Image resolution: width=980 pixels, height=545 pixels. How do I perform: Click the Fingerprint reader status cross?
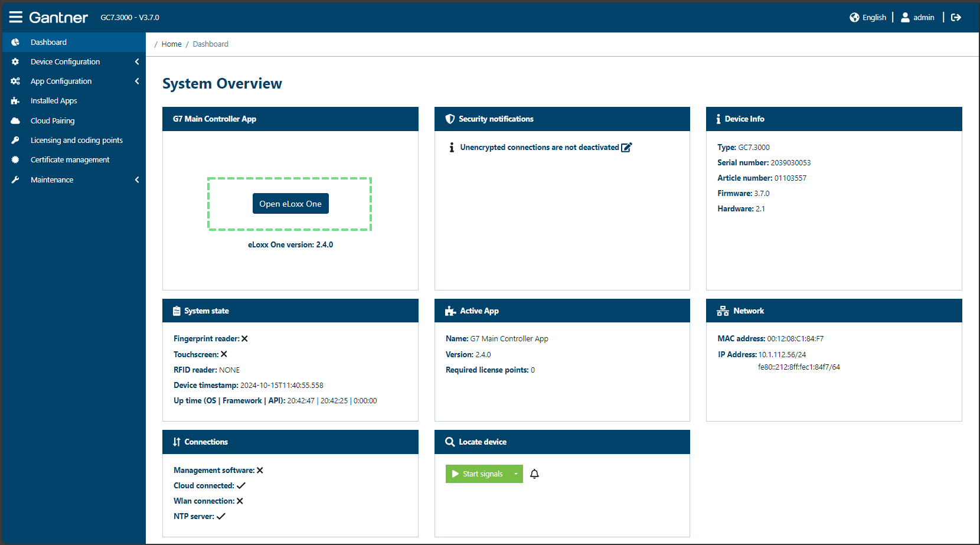pos(244,338)
